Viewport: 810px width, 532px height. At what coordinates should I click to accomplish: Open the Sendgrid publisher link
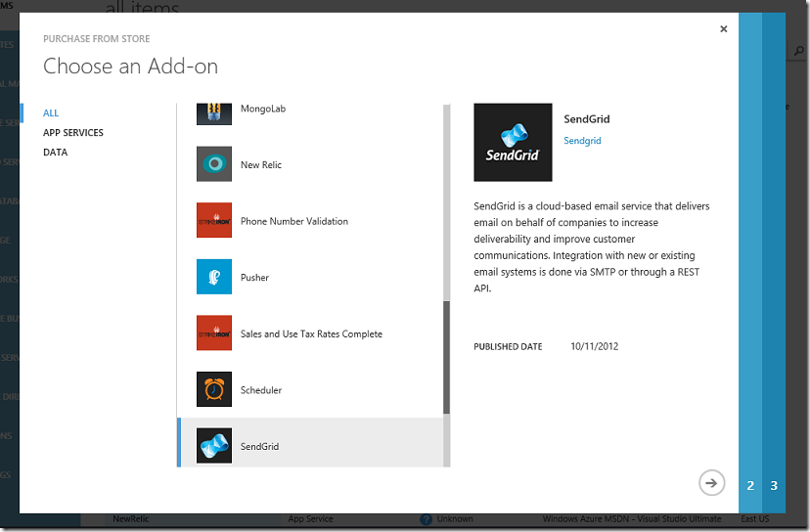[582, 141]
